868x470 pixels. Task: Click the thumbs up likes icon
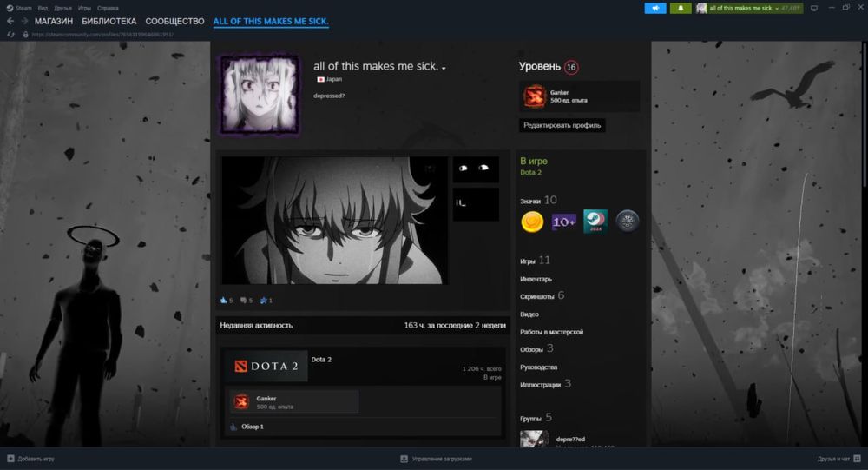224,301
